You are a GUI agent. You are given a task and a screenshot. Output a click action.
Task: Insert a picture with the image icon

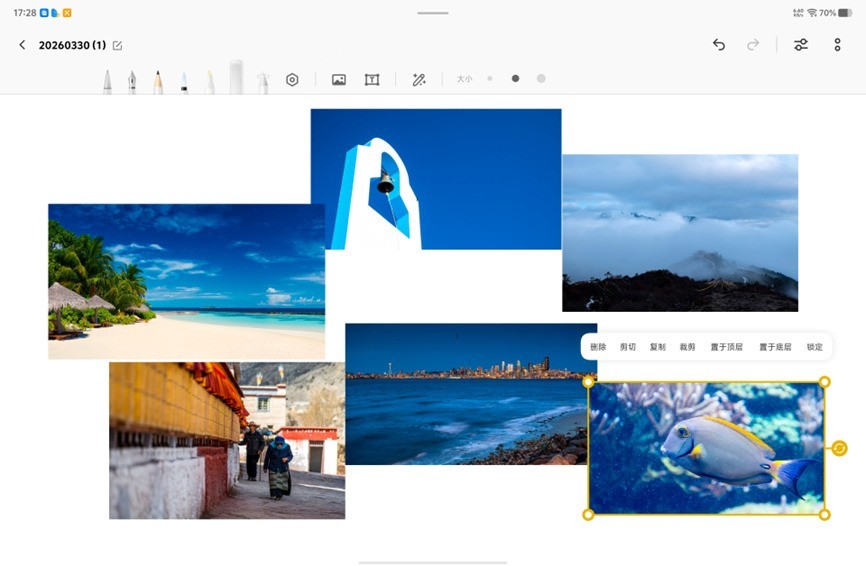(x=339, y=79)
